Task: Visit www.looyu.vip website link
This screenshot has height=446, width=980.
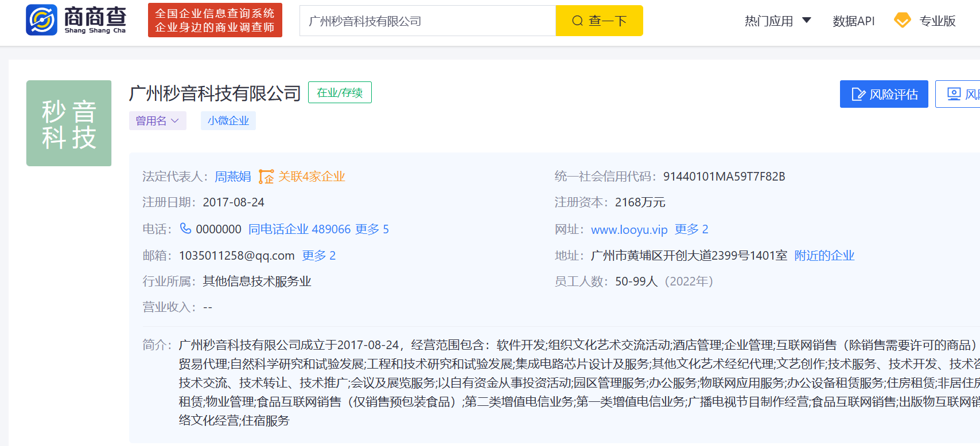Action: 629,230
